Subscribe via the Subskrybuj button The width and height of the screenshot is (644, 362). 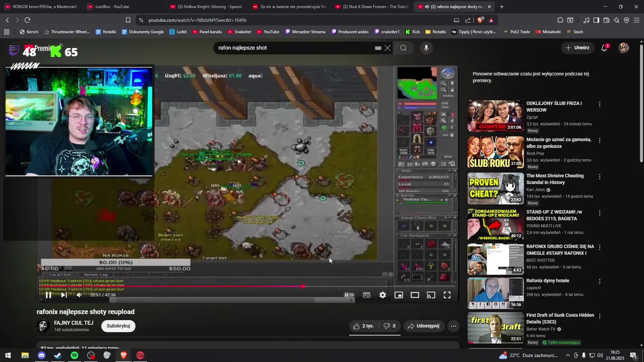(118, 326)
